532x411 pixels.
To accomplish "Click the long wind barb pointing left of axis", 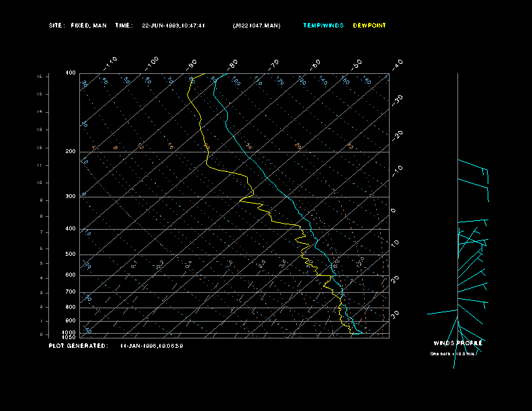I will [442, 312].
